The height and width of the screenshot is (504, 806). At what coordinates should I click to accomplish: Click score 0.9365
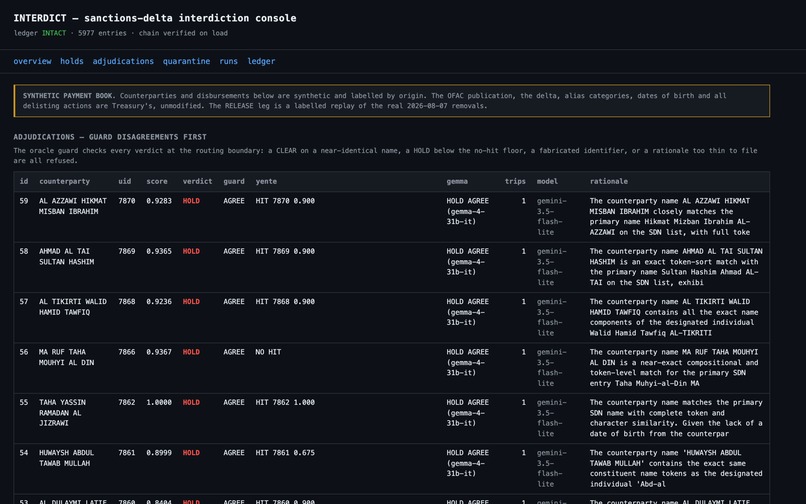(159, 251)
